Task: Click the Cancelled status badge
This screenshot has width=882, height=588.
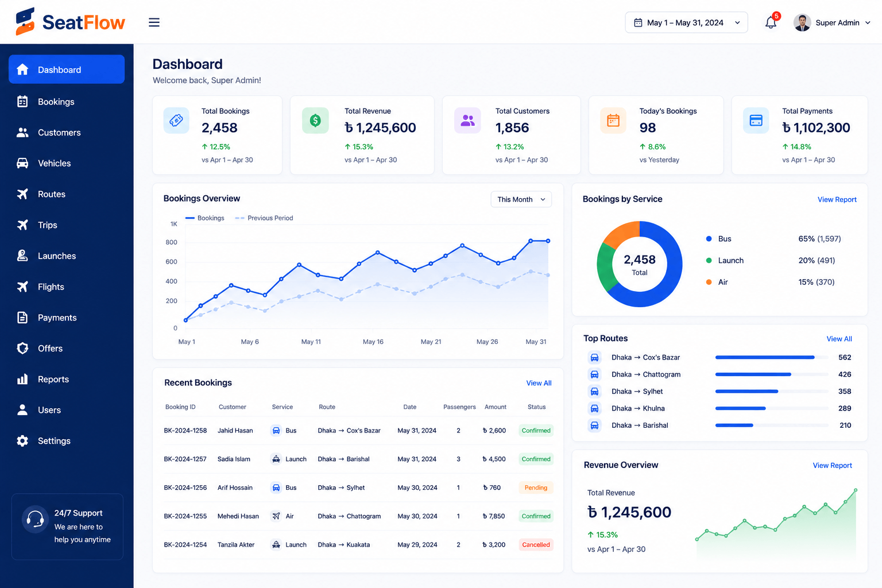Action: tap(536, 545)
